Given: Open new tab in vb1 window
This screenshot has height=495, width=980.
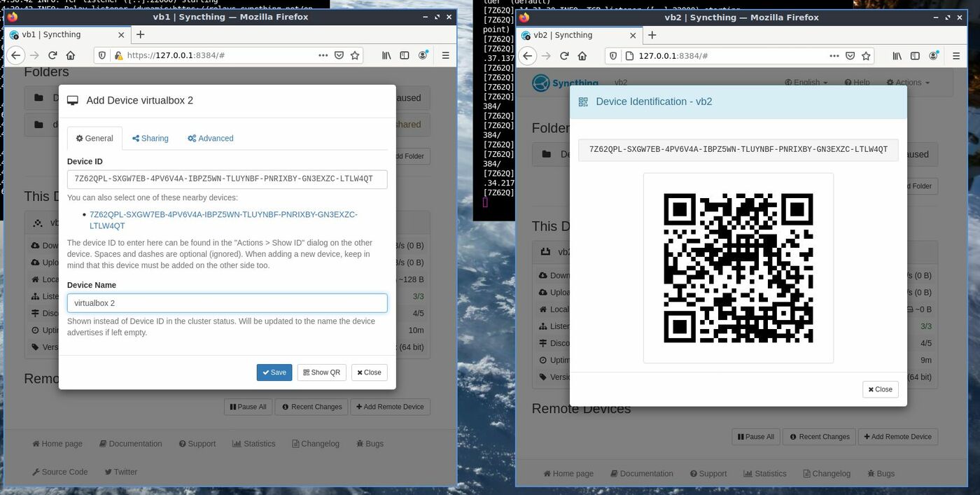Looking at the screenshot, I should [140, 34].
